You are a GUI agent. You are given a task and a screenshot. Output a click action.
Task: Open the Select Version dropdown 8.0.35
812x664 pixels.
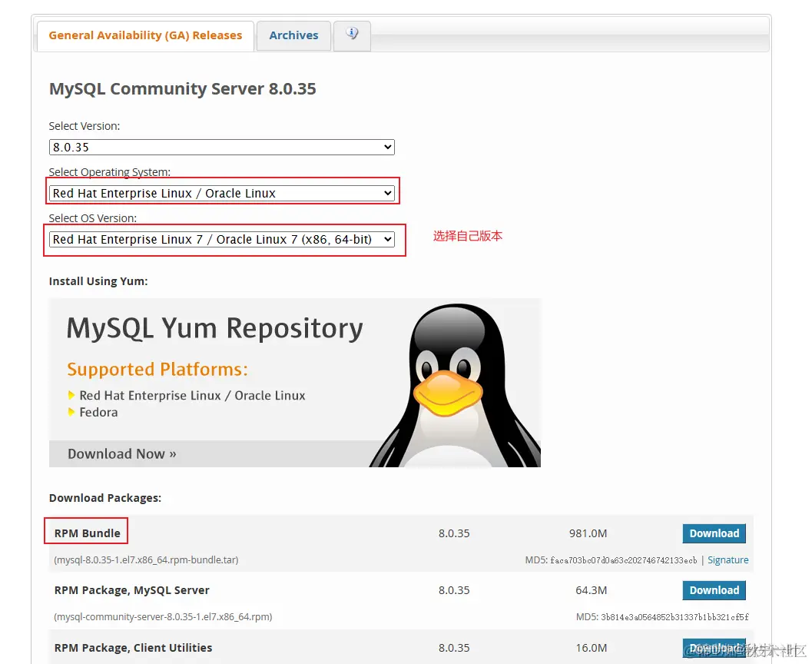(x=222, y=147)
